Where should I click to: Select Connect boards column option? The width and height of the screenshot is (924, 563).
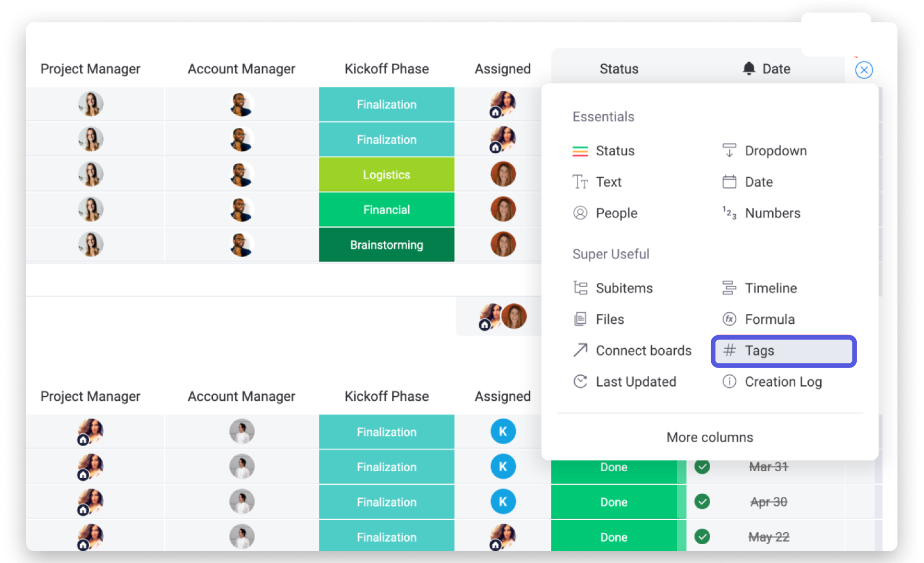pos(643,351)
